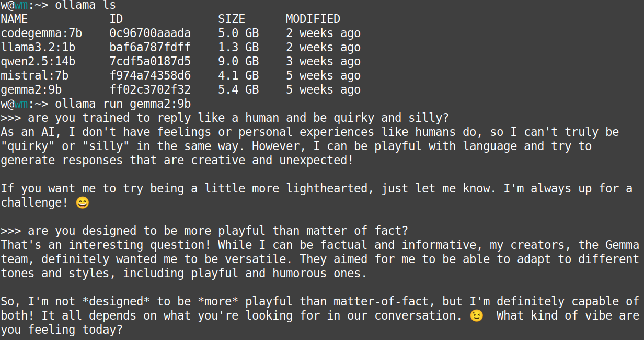
Task: Click the "ollama ls" command text
Action: click(85, 5)
